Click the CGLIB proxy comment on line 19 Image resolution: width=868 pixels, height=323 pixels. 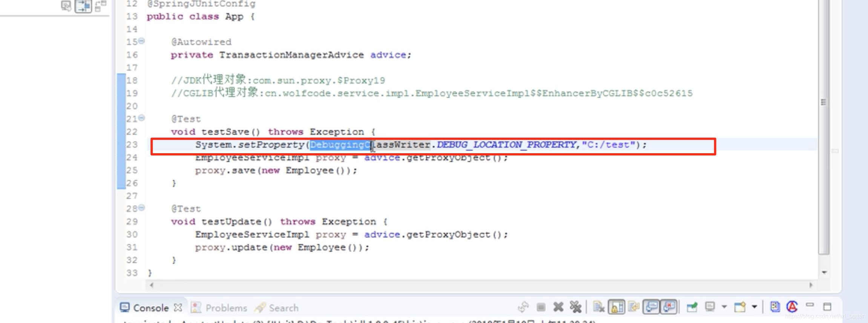(x=432, y=93)
